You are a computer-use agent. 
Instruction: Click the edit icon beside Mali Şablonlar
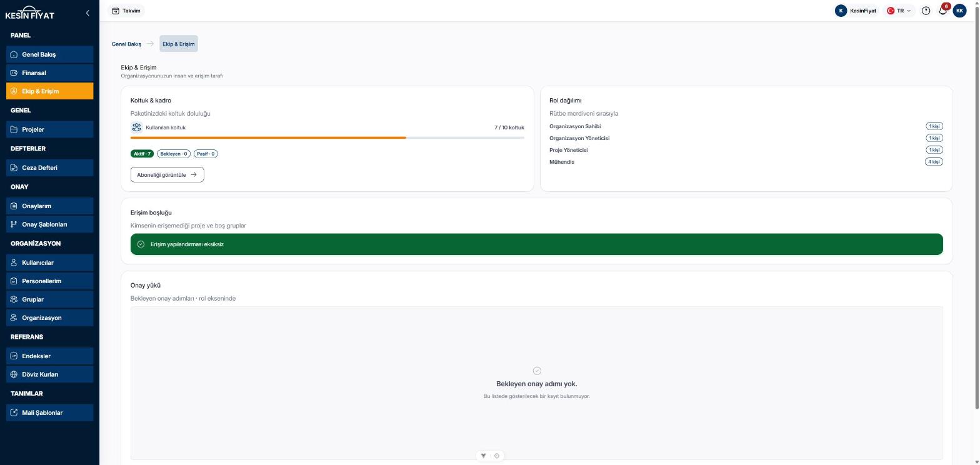tap(14, 412)
